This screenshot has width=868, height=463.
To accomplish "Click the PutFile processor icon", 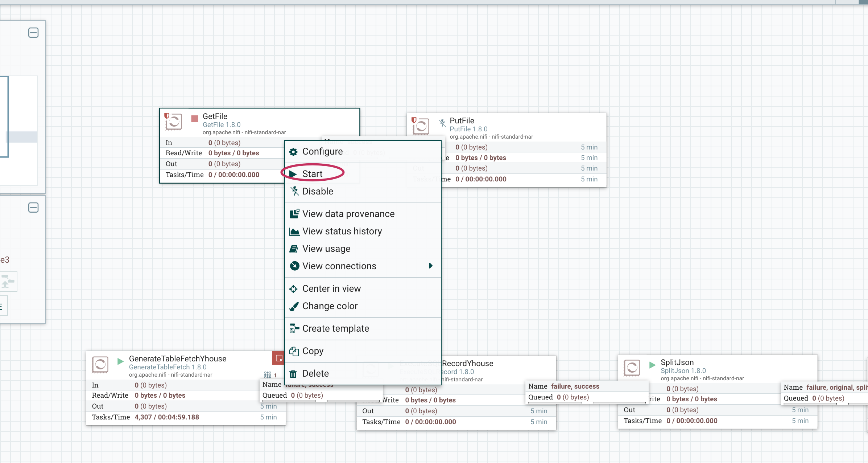I will click(420, 126).
